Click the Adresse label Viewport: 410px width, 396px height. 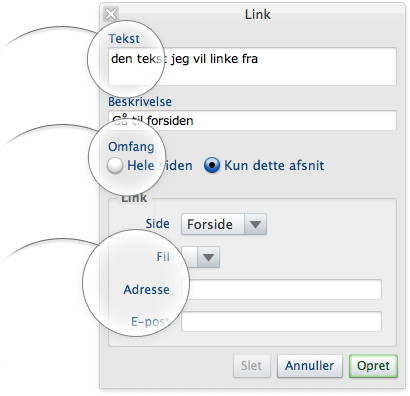[146, 289]
